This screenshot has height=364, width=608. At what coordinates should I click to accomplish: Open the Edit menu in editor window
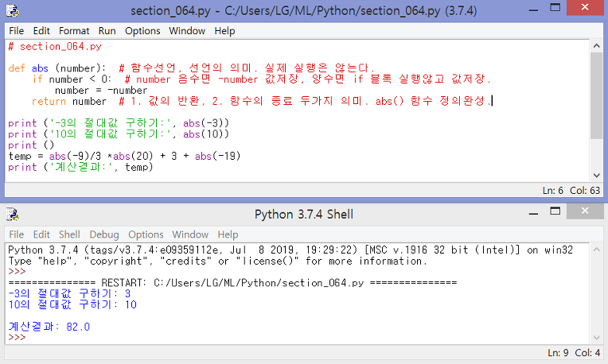pos(41,31)
